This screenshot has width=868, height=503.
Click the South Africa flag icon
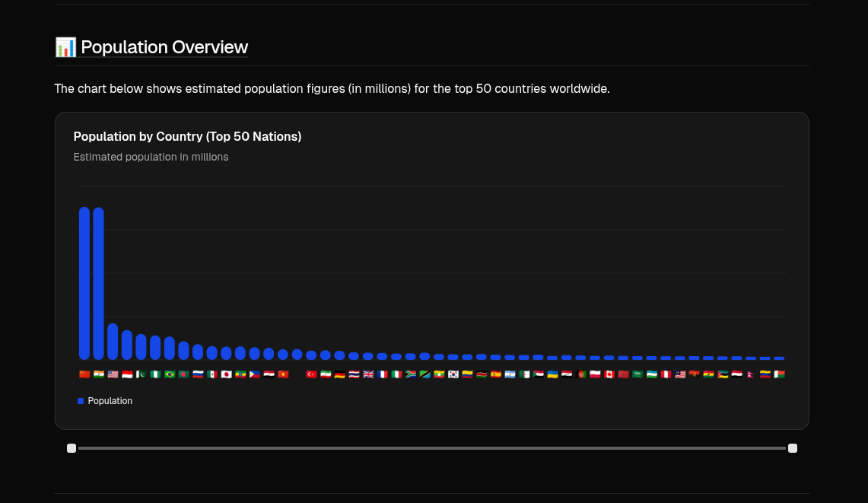410,374
